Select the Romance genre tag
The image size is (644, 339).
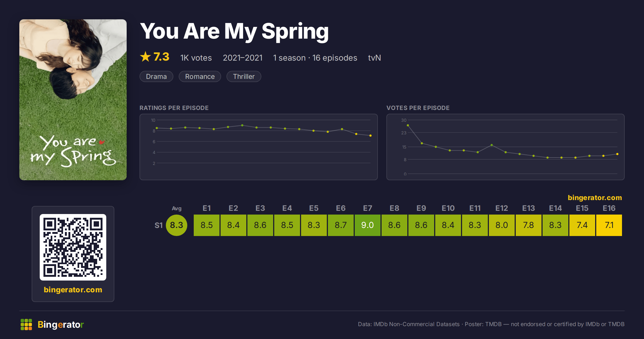click(x=200, y=76)
